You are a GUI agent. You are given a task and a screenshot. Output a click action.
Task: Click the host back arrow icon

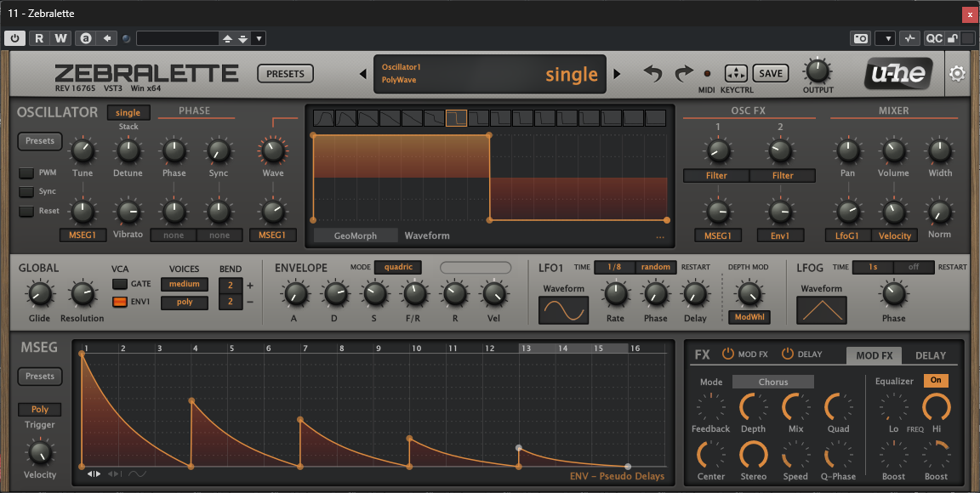(107, 38)
